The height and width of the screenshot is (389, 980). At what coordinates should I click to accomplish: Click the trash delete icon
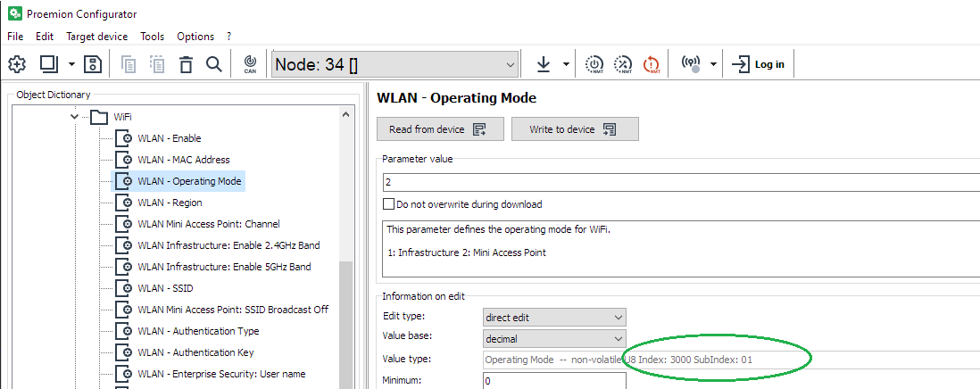click(186, 64)
